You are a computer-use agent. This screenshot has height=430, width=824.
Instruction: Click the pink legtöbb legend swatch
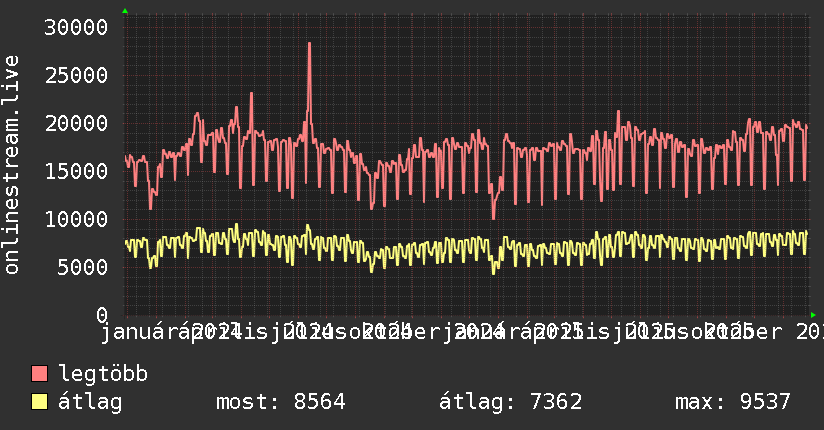[39, 373]
